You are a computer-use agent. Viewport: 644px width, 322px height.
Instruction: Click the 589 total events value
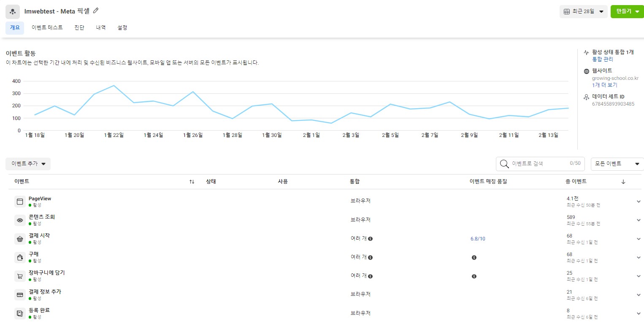[x=571, y=217]
